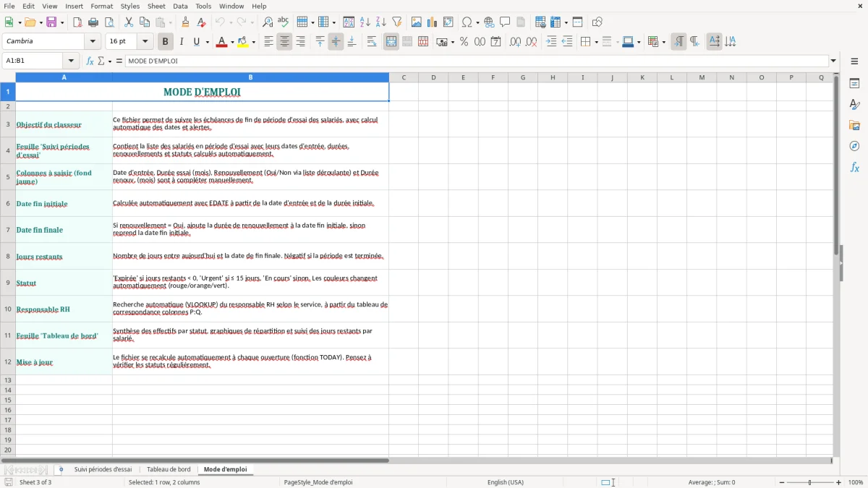The width and height of the screenshot is (868, 488).
Task: Apply the red font color swatch
Action: pyautogui.click(x=221, y=42)
